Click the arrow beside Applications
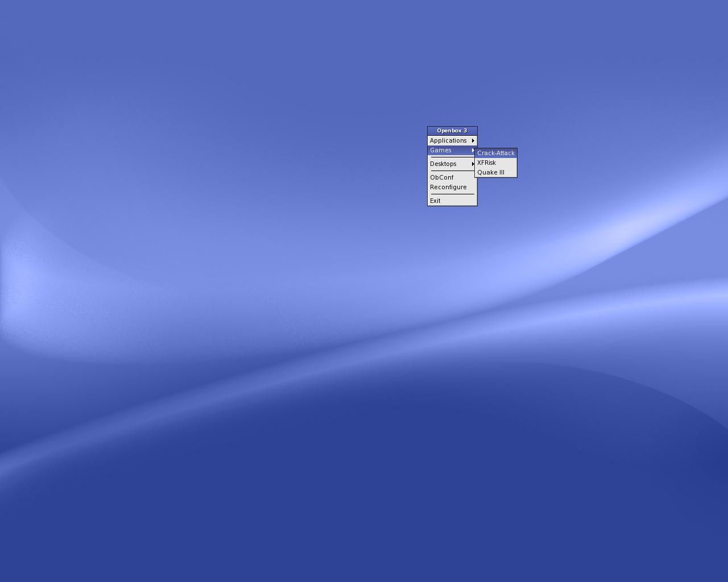Viewport: 728px width, 582px height. click(473, 140)
